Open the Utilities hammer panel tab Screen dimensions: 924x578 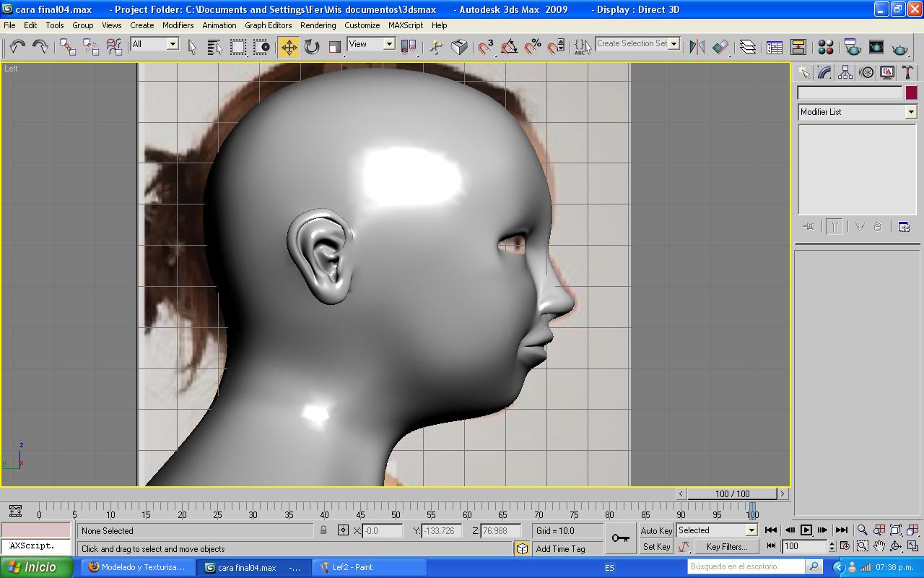coord(908,72)
